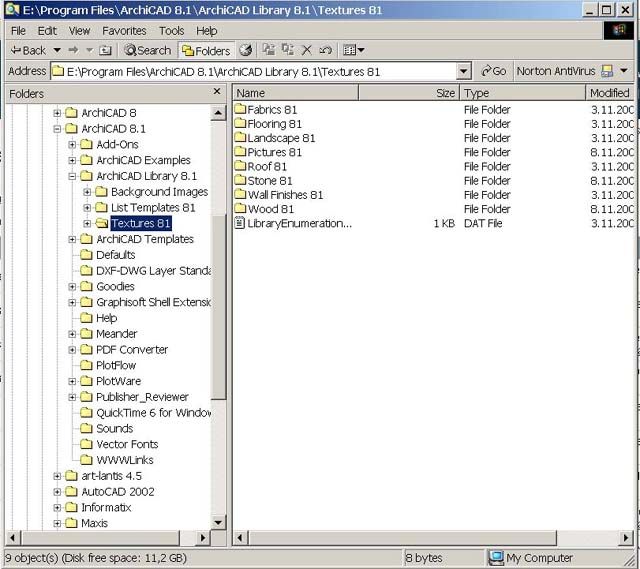Click the Delete X toolbar icon
640x569 pixels.
point(306,50)
